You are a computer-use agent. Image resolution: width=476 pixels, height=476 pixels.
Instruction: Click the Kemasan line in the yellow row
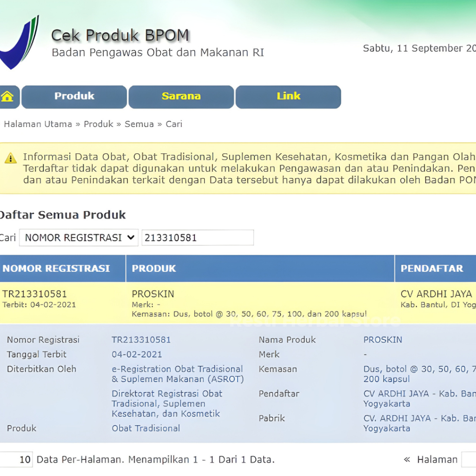249,314
